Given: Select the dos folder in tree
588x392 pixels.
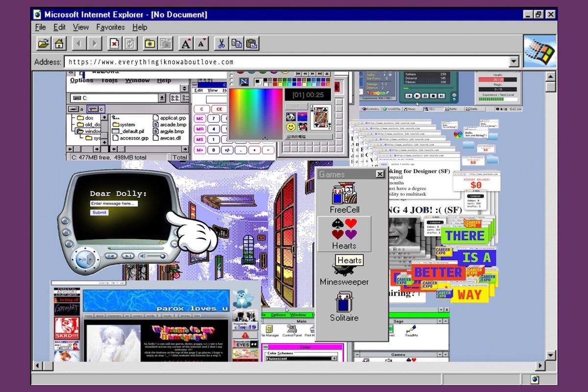Looking at the screenshot, I should (84, 118).
